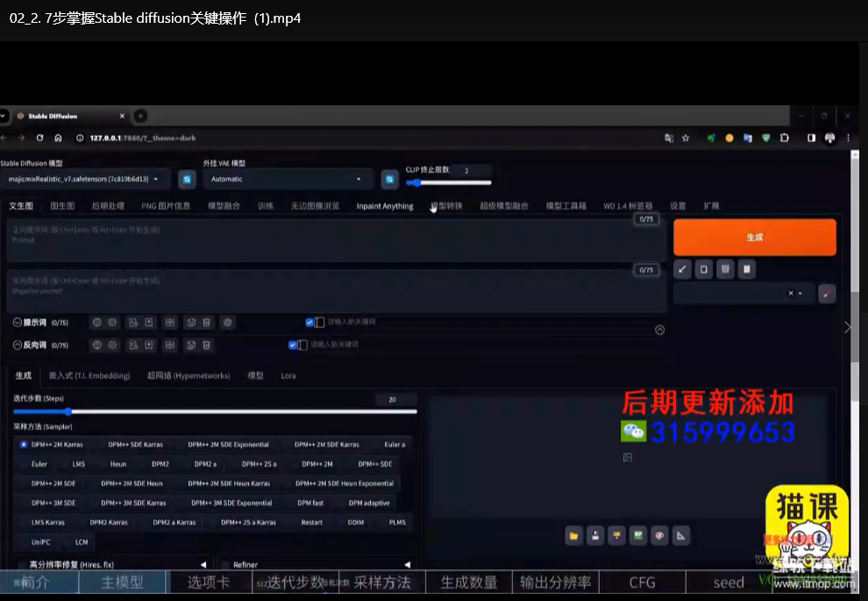Click the browser translate page icon
This screenshot has width=868, height=601.
[x=669, y=138]
